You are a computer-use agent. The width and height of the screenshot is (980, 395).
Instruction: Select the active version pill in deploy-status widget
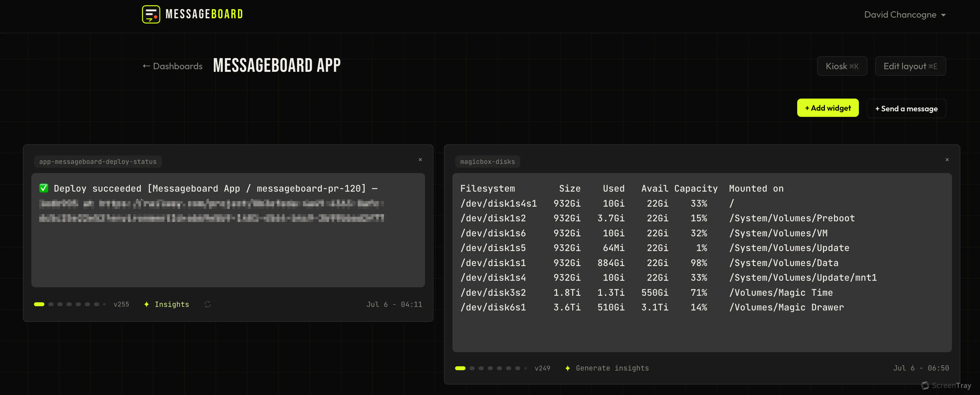point(39,304)
